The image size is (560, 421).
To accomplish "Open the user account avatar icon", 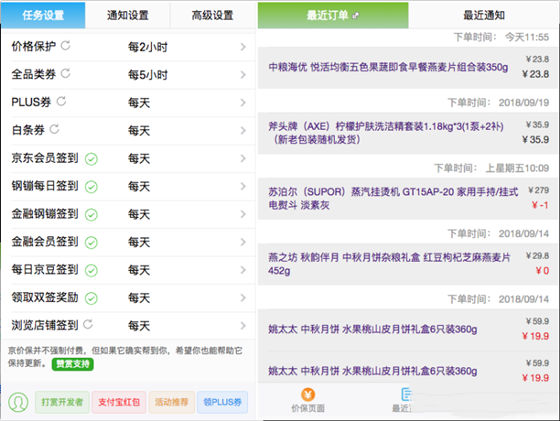I will click(18, 402).
